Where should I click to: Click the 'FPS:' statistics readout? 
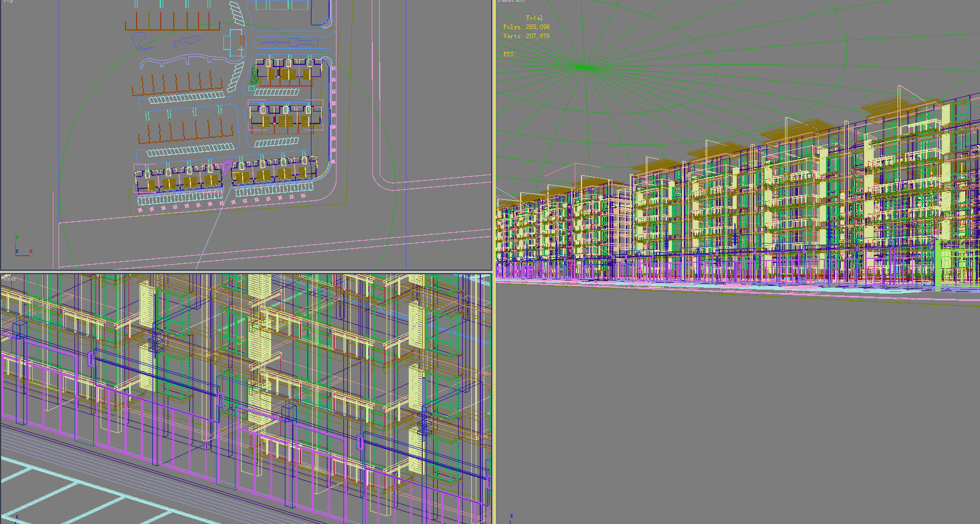click(509, 54)
